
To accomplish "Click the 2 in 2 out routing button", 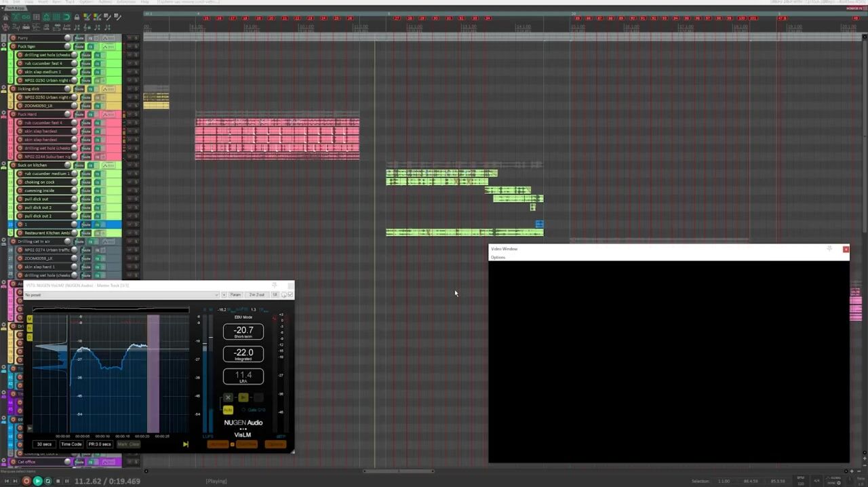I will tap(257, 295).
